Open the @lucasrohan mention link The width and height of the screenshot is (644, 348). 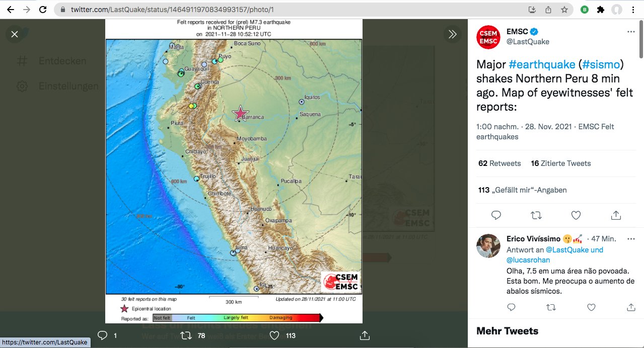pyautogui.click(x=528, y=260)
